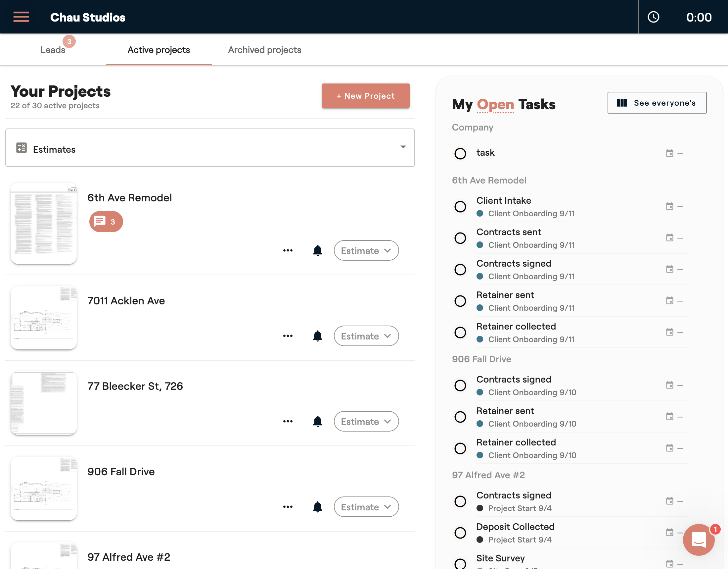Open Estimate dropdown for 77 Bleecker St

(x=366, y=421)
